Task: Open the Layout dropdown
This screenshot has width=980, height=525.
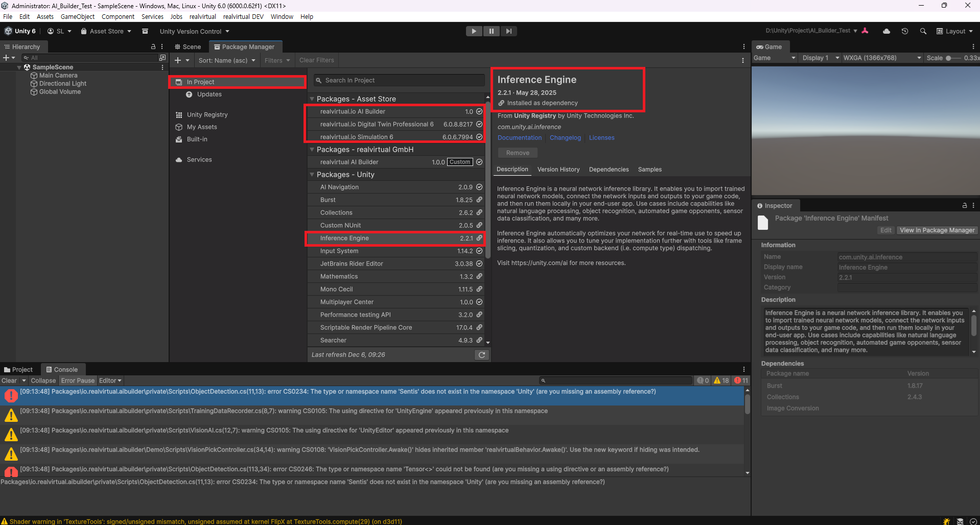Action: [954, 31]
